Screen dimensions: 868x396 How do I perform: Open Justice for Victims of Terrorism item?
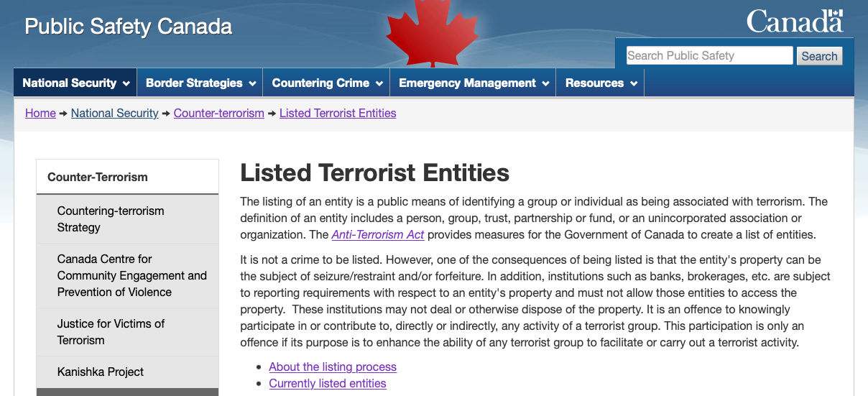pos(127,332)
